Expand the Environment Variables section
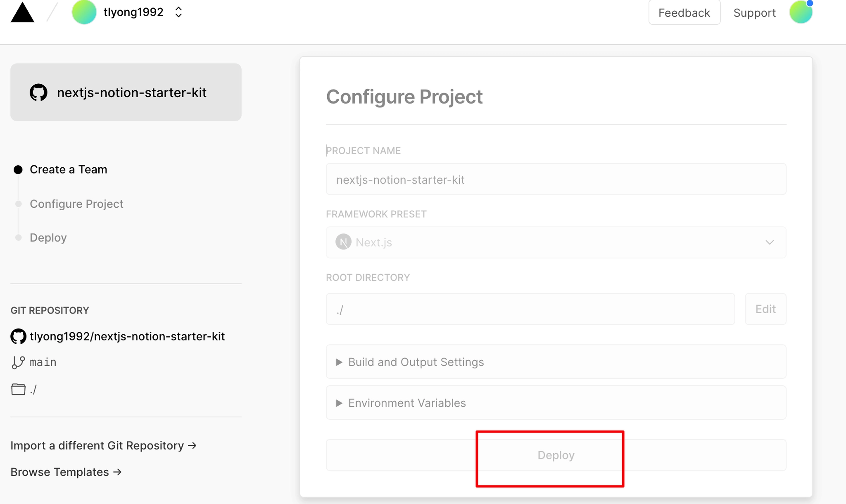Screen dimensions: 846x504 tap(556, 403)
